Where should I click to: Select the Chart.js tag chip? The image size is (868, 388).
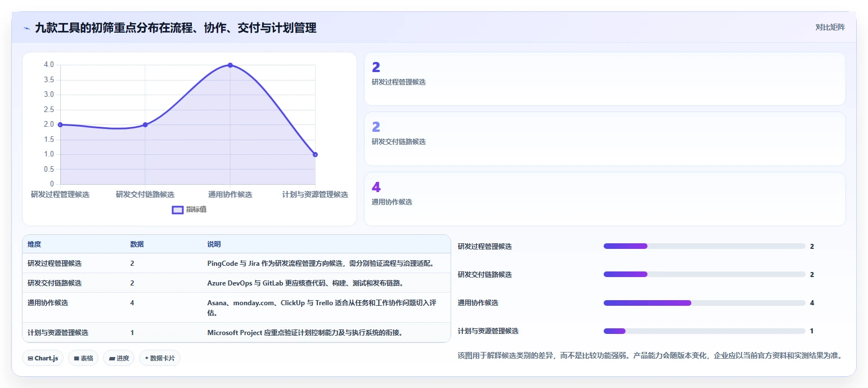click(43, 358)
